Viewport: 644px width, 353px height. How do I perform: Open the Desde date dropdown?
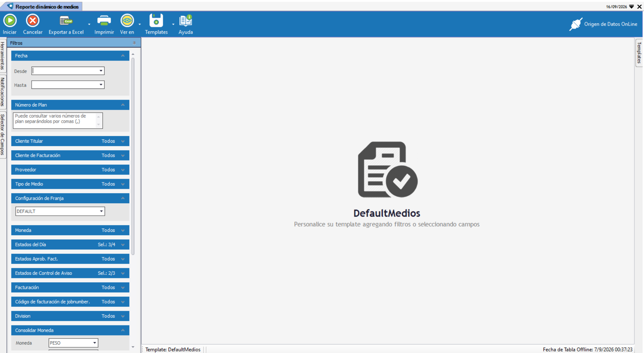point(101,71)
